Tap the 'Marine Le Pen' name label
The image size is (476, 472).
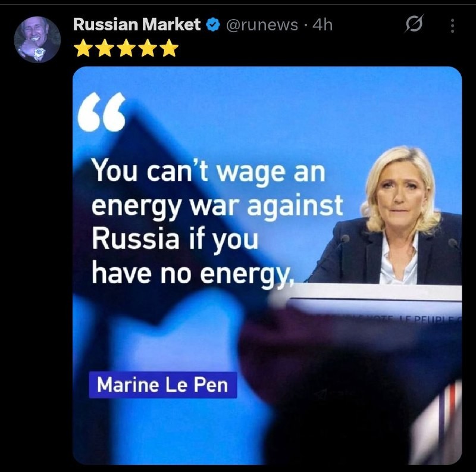(162, 385)
